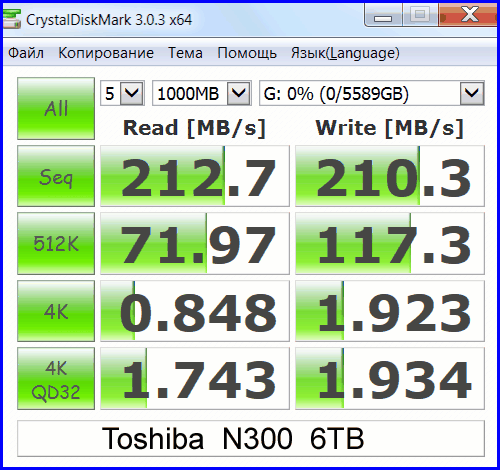Open the Тема menu
500x470 pixels.
coord(185,53)
